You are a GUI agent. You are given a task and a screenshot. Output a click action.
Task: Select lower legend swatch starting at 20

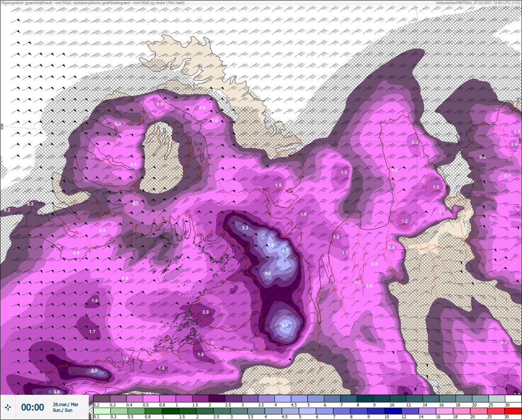[479, 411]
